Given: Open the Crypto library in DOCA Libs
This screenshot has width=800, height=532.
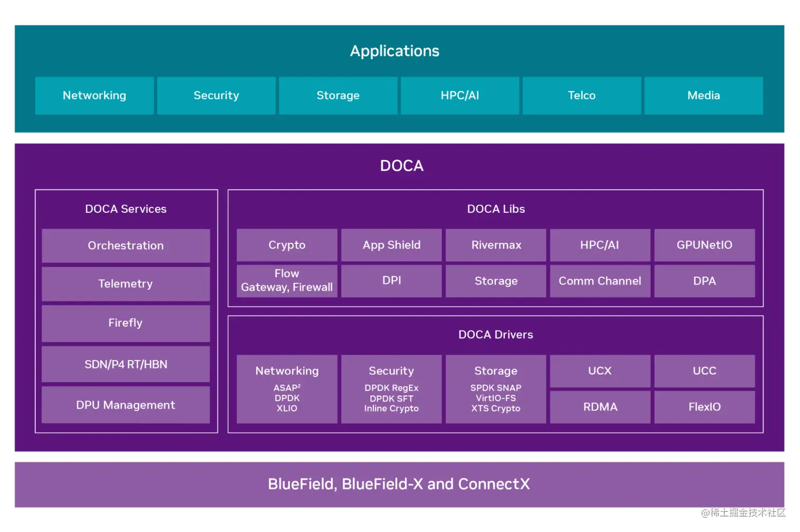Looking at the screenshot, I should point(286,245).
